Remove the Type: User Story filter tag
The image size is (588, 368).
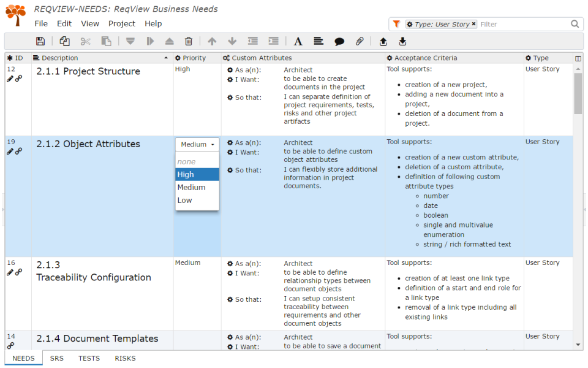[473, 24]
